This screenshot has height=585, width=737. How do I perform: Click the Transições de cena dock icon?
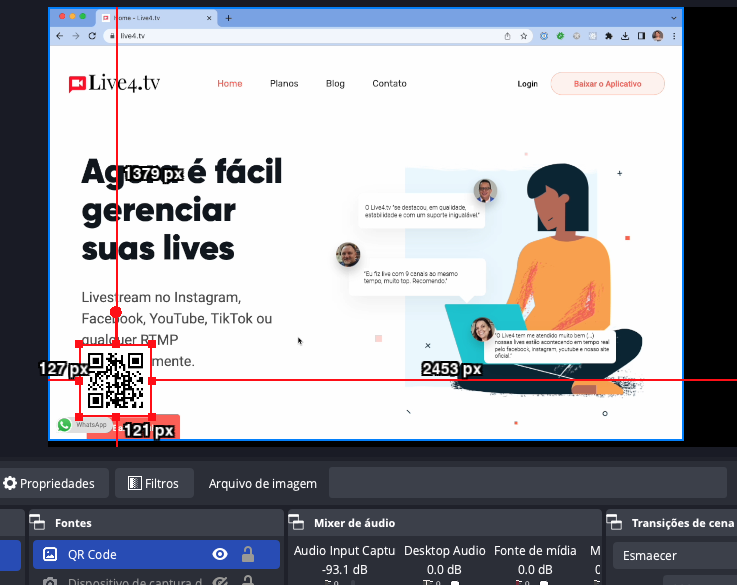click(x=614, y=523)
